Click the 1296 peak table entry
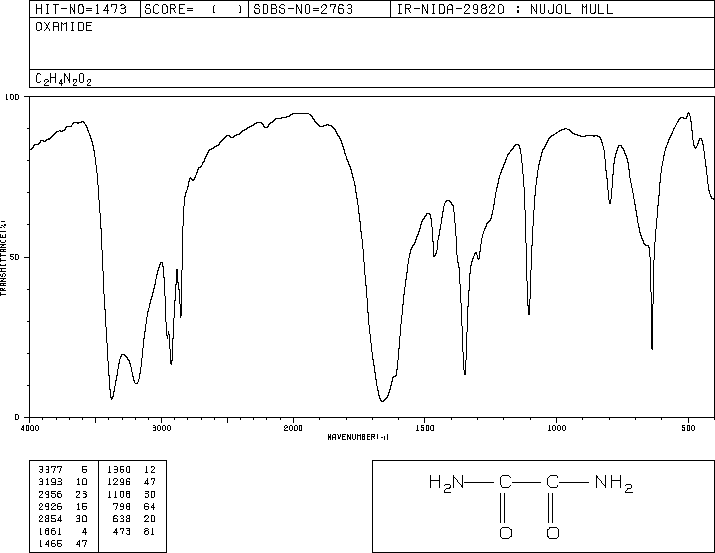The height and width of the screenshot is (553, 715). [x=131, y=482]
